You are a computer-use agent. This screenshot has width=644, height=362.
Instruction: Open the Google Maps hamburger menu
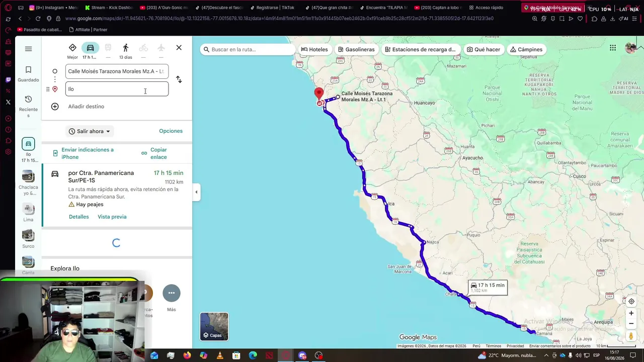(28, 49)
